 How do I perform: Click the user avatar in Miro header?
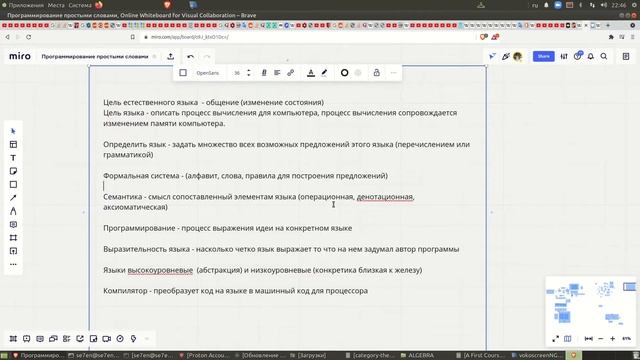tap(518, 56)
